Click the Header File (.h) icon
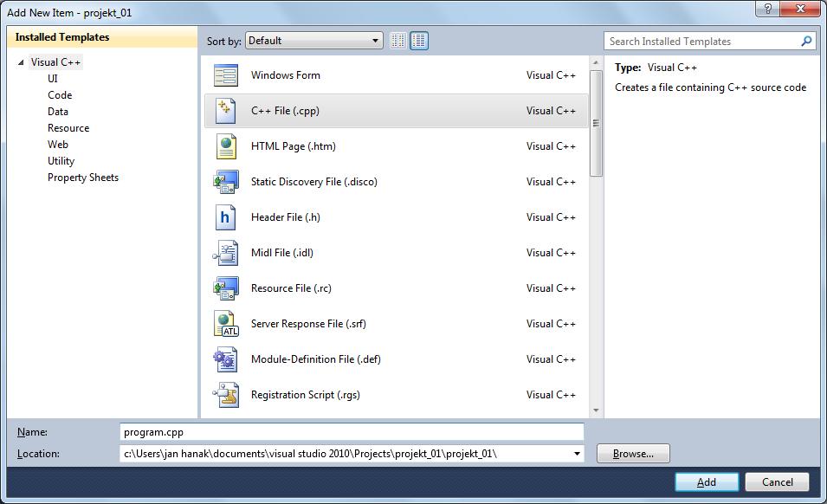827x504 pixels. tap(225, 217)
